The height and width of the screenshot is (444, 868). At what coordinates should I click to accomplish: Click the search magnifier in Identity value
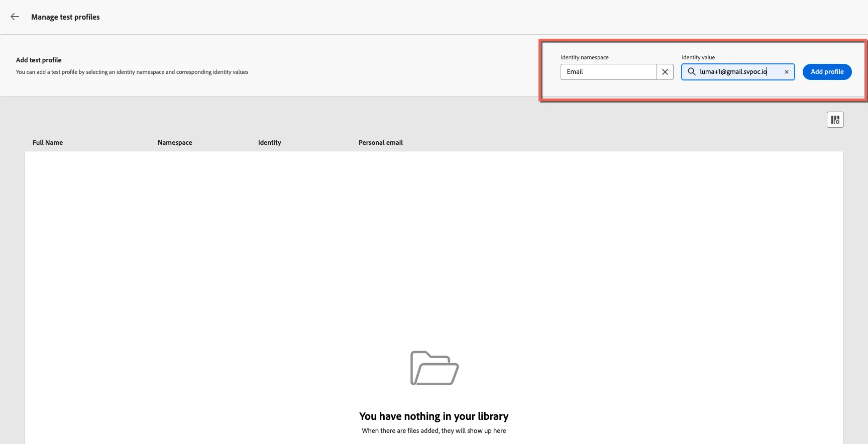coord(692,72)
